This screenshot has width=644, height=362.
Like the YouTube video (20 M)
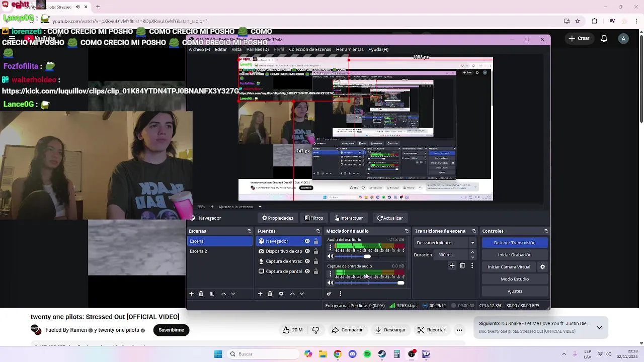[292, 330]
